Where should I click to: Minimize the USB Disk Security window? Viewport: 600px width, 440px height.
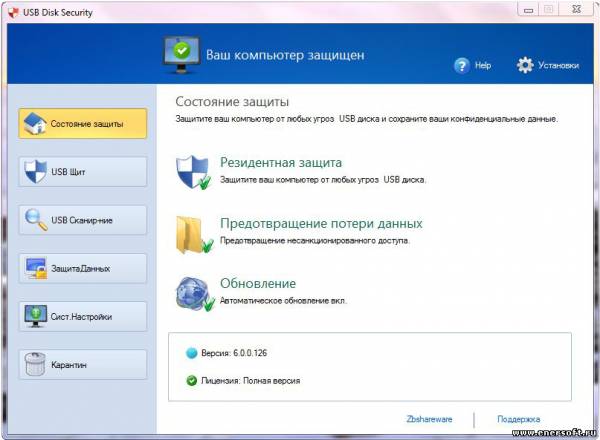pyautogui.click(x=528, y=10)
